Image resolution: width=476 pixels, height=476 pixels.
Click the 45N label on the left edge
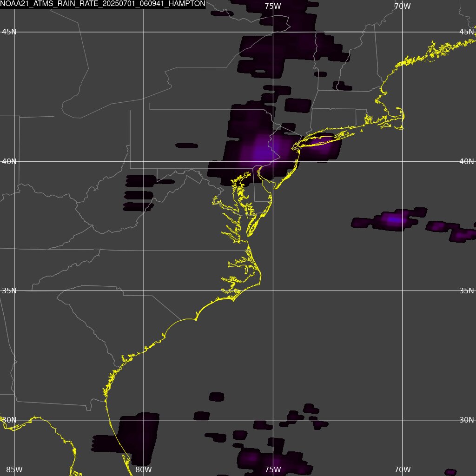point(9,32)
